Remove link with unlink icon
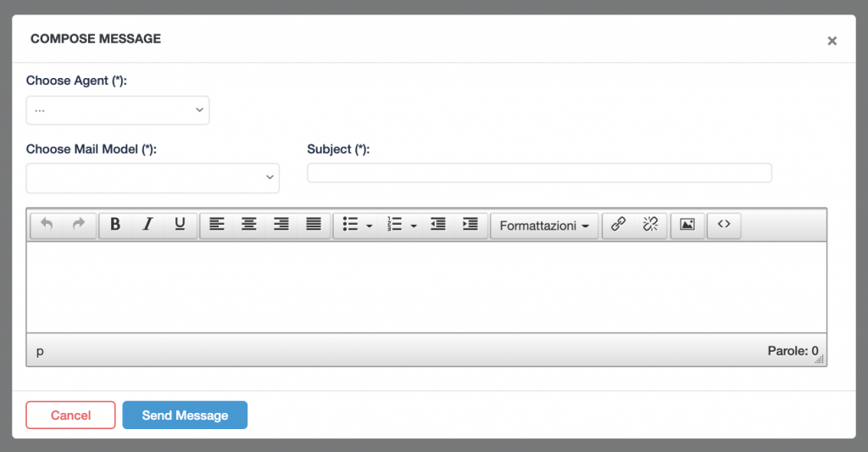868x452 pixels. pos(650,225)
